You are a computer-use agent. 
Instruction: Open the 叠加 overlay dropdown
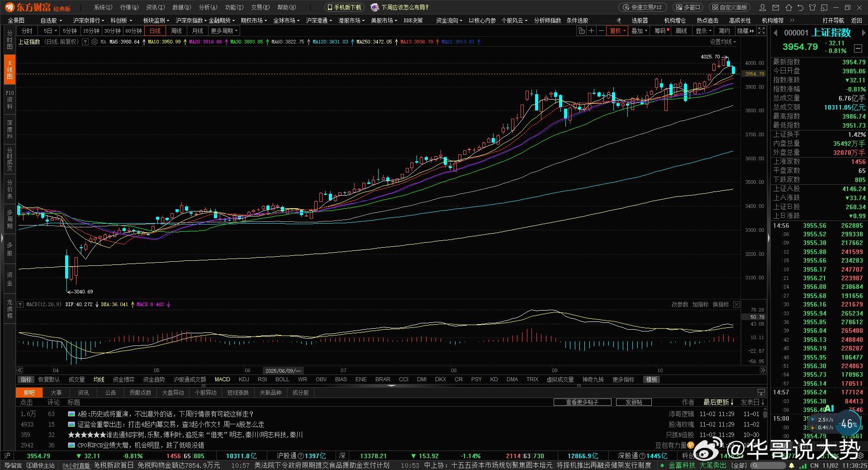click(640, 31)
